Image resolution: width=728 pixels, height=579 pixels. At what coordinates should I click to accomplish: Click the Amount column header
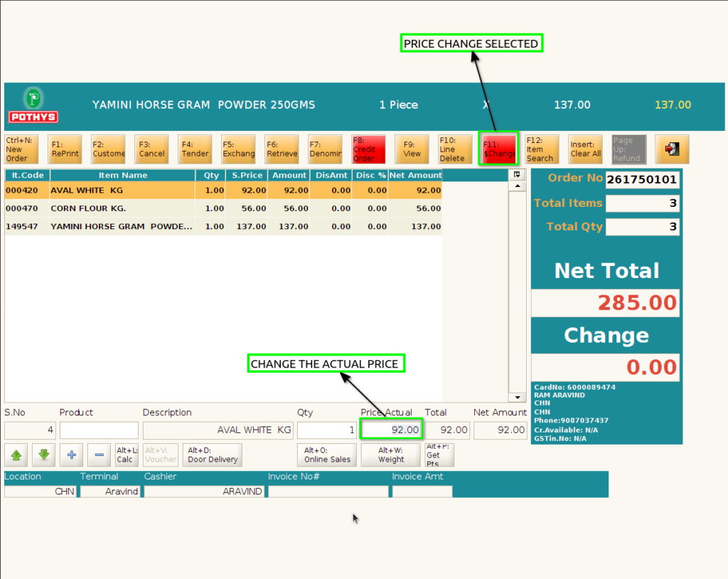(289, 175)
